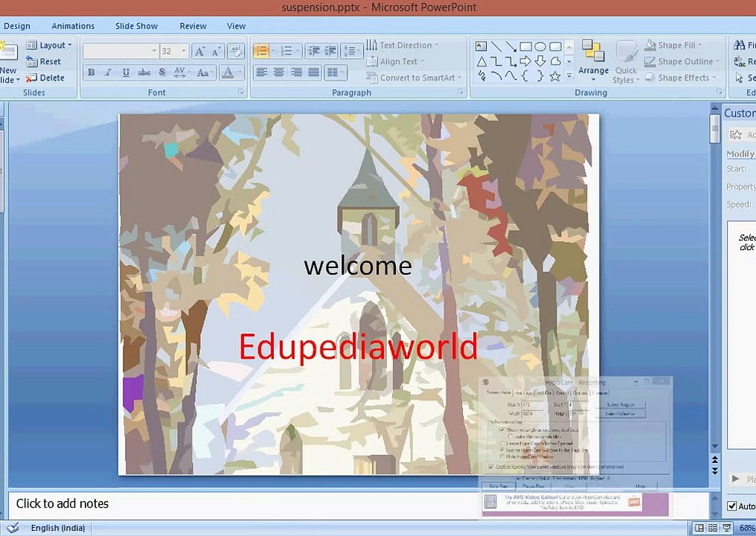Open the Layout dropdown
This screenshot has width=756, height=536.
[49, 45]
